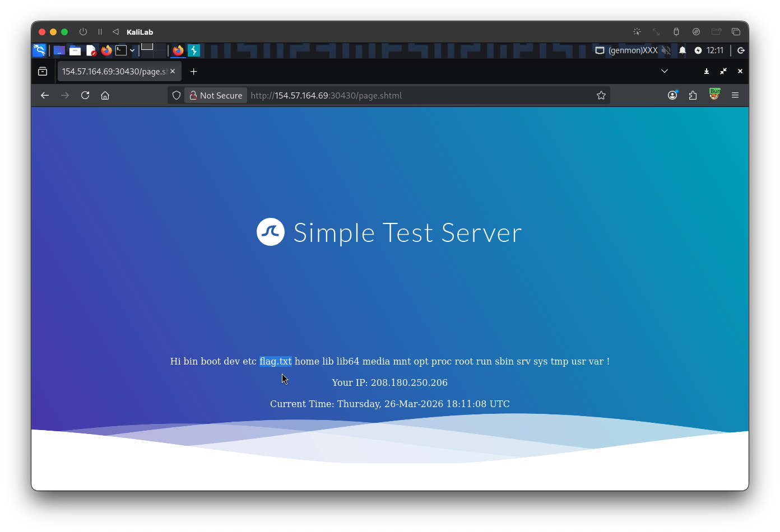Toggle the muted volume icon in panel

pos(666,50)
